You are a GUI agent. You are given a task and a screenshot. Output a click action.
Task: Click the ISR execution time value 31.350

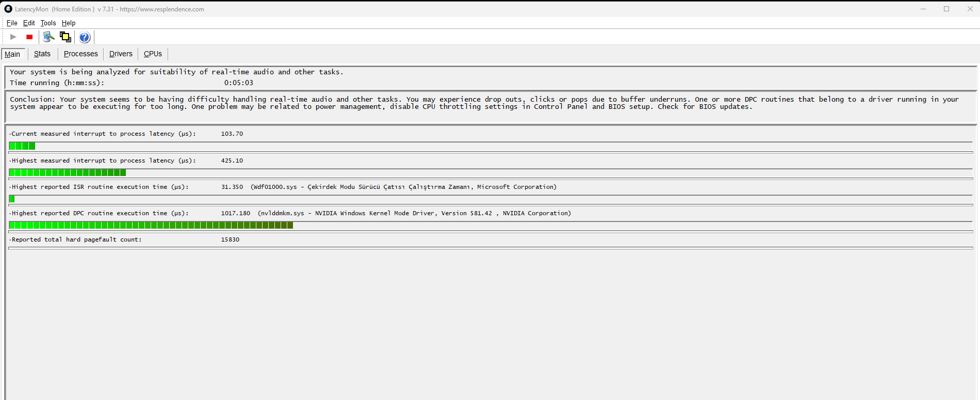232,187
